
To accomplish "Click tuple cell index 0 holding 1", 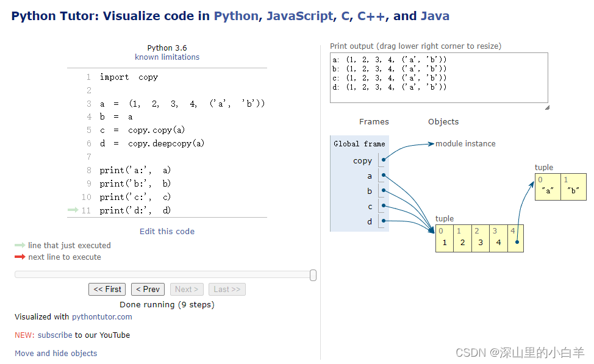I will (445, 238).
